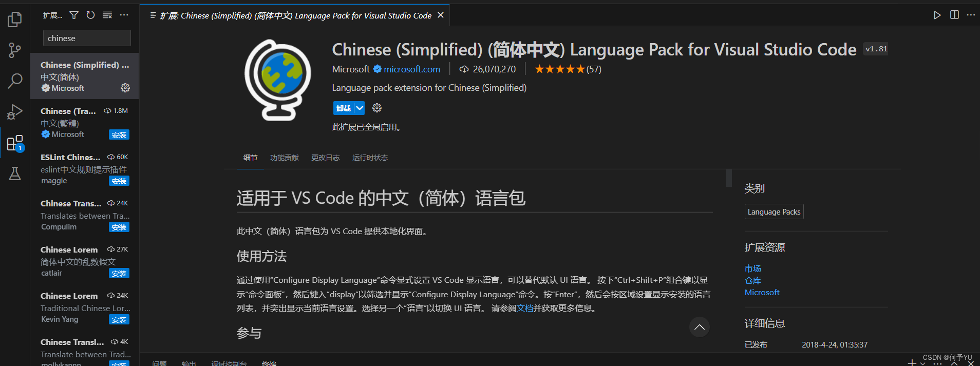Click the extension title heading text
Screen dimensions: 980x366
(594, 49)
